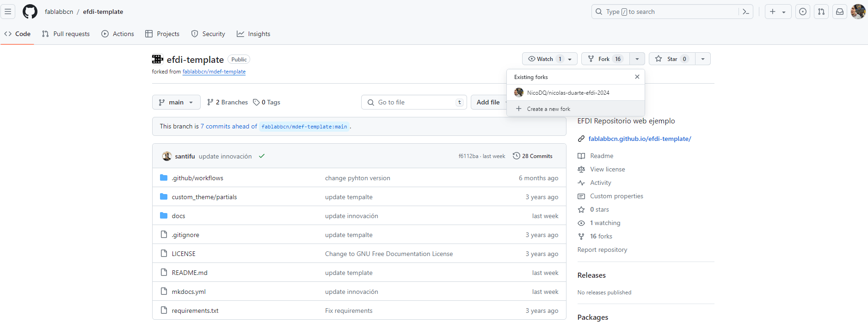This screenshot has height=323, width=868.
Task: Click the Fork button
Action: 605,59
